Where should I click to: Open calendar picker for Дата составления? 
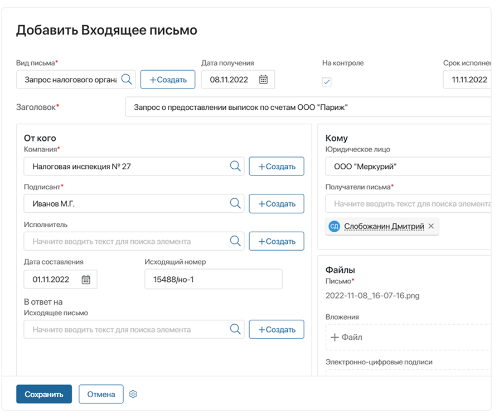86,279
